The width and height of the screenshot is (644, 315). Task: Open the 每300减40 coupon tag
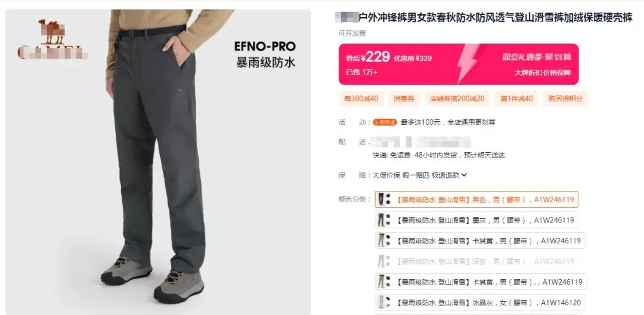(x=361, y=98)
